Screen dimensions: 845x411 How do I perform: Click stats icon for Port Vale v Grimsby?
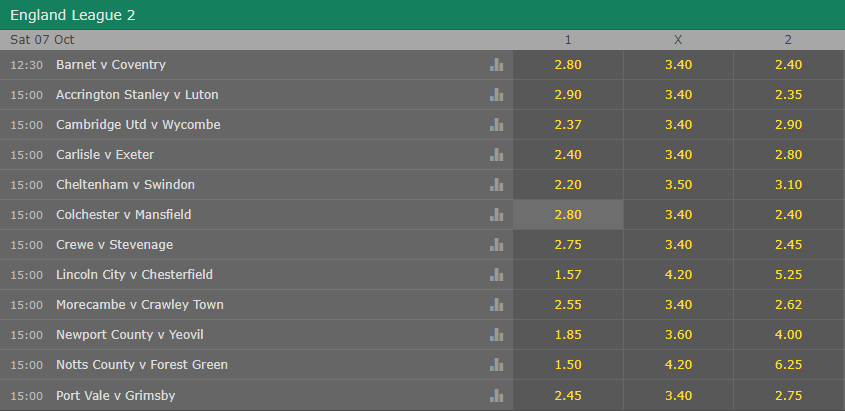[x=496, y=396]
